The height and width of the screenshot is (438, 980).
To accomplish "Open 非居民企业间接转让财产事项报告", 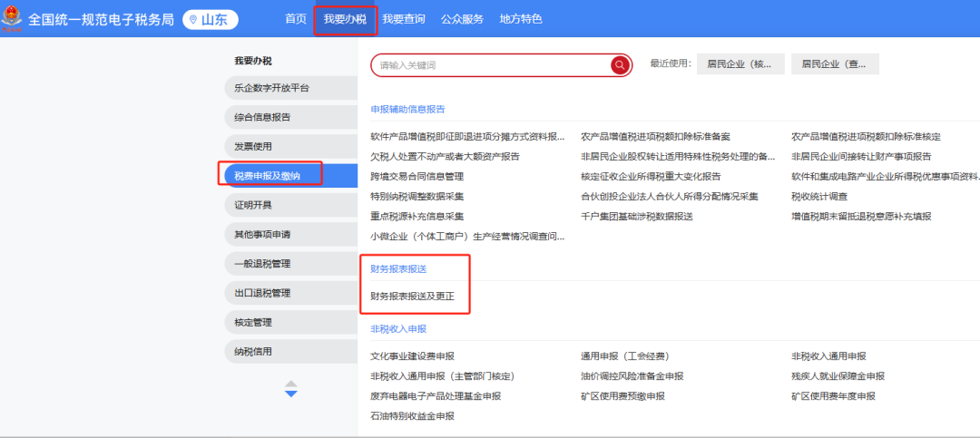I will pos(861,156).
